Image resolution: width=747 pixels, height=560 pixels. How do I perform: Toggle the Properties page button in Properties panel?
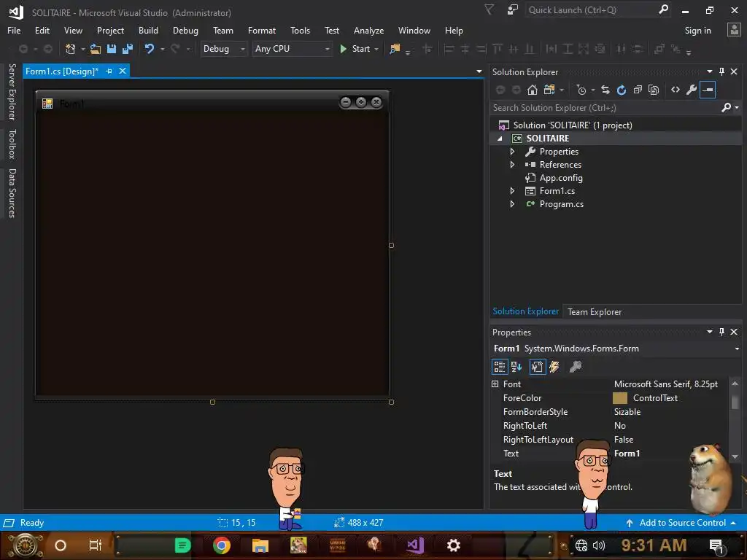[538, 367]
